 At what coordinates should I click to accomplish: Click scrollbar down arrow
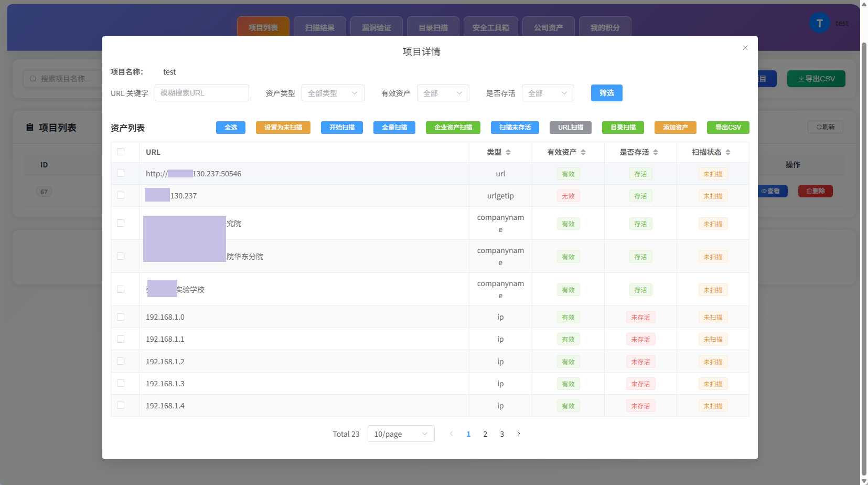864,480
